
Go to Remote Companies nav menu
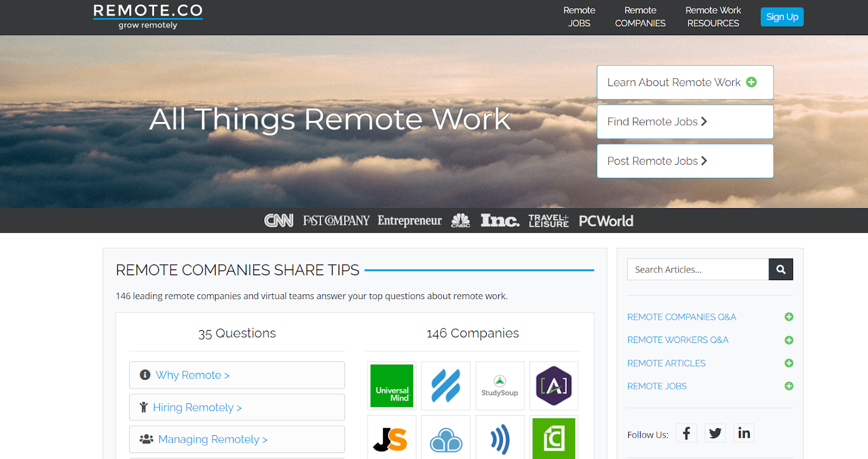coord(640,17)
